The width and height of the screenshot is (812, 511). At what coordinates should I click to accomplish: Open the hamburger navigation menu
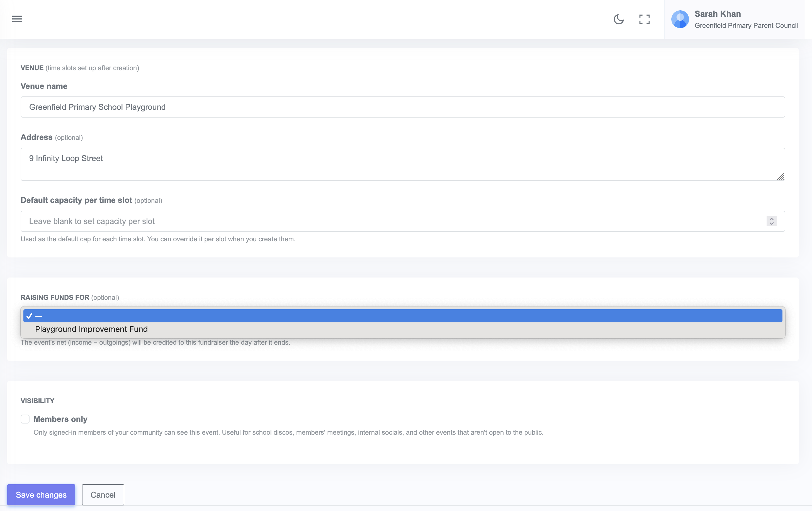point(17,19)
